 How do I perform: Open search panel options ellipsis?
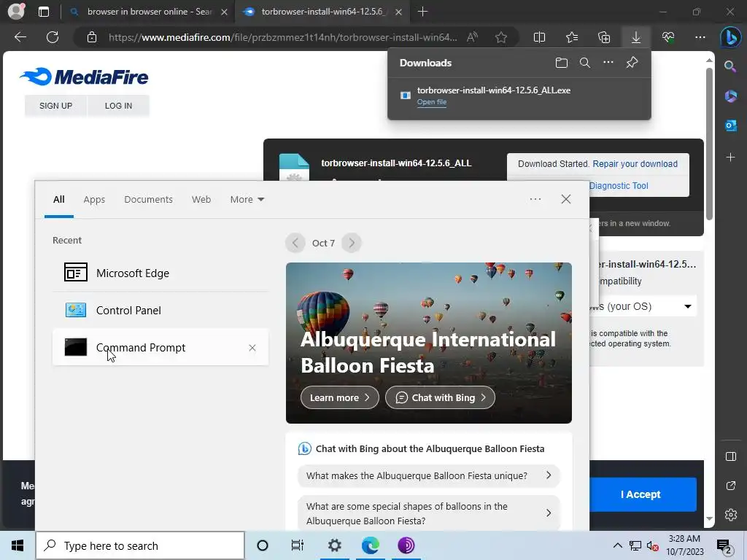tap(535, 199)
